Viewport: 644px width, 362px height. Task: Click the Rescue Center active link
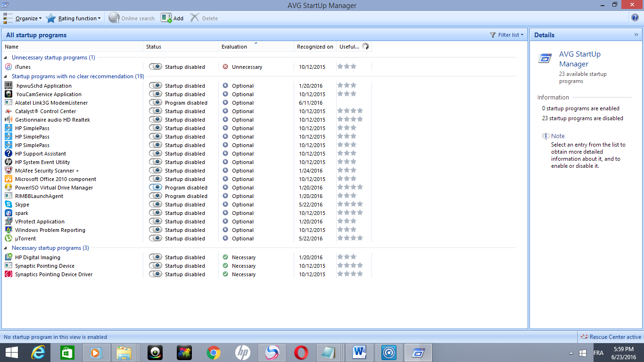click(615, 337)
